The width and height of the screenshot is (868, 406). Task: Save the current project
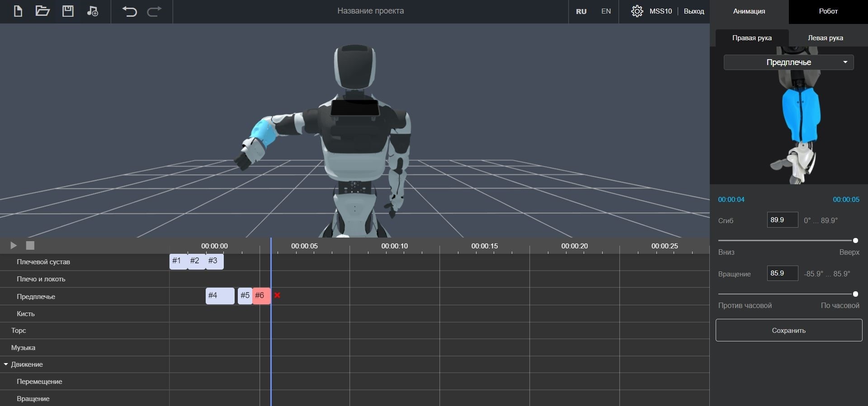(x=68, y=11)
